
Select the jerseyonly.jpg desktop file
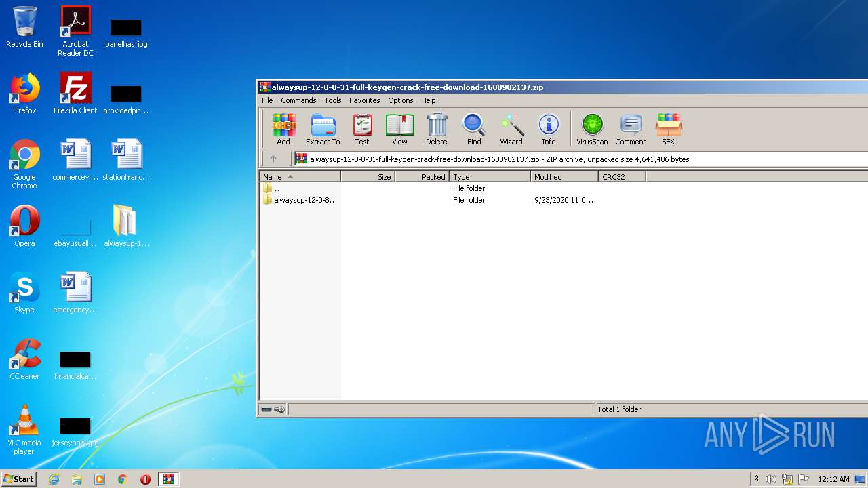pyautogui.click(x=75, y=431)
